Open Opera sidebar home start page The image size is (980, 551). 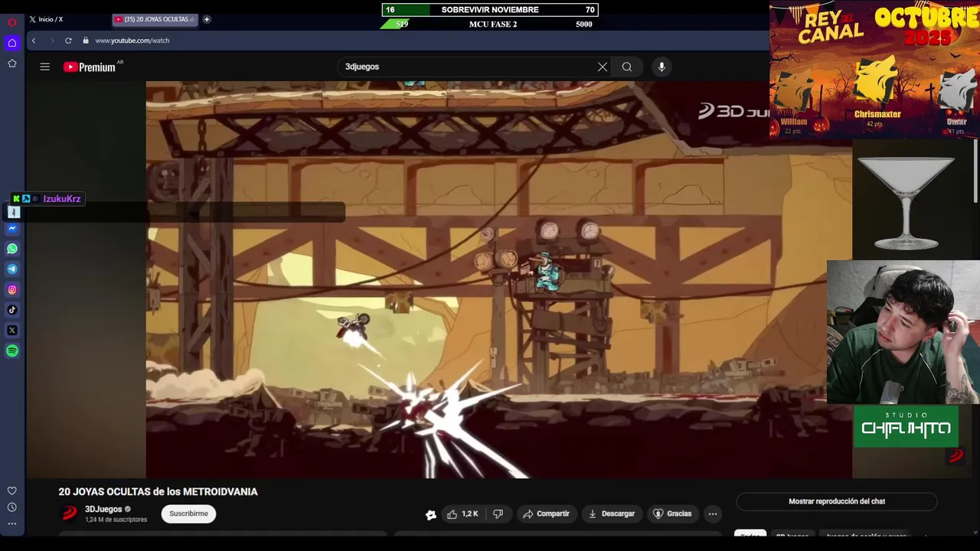pyautogui.click(x=12, y=43)
